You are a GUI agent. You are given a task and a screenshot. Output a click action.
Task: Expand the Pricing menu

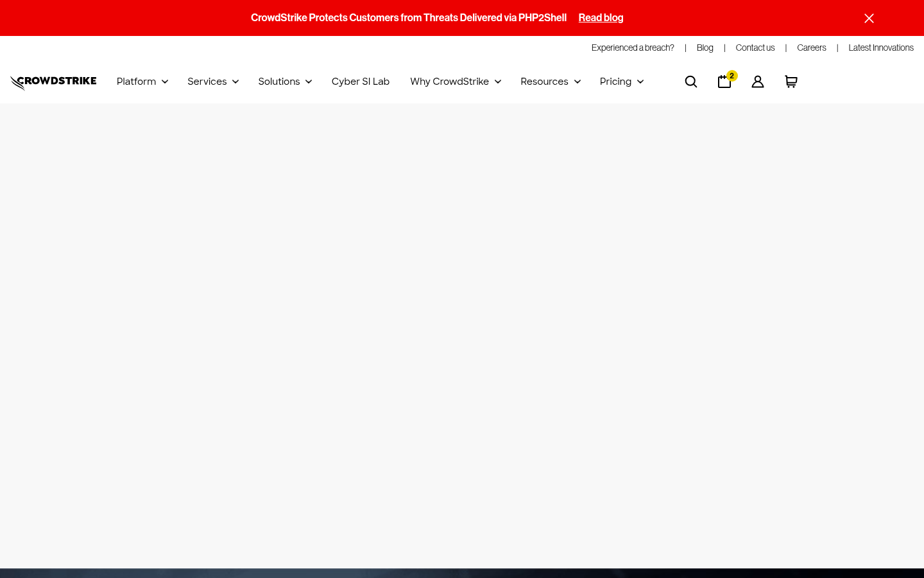click(x=622, y=82)
